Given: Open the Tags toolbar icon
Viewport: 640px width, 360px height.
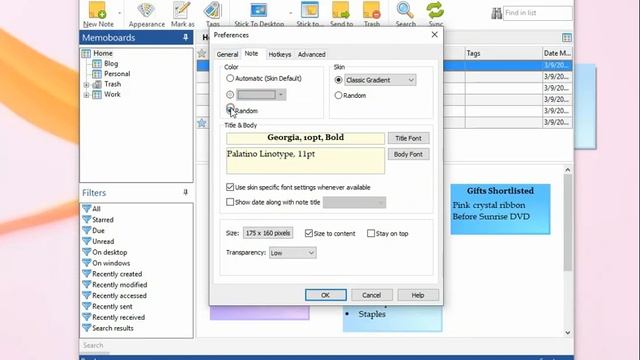Looking at the screenshot, I should [x=213, y=14].
